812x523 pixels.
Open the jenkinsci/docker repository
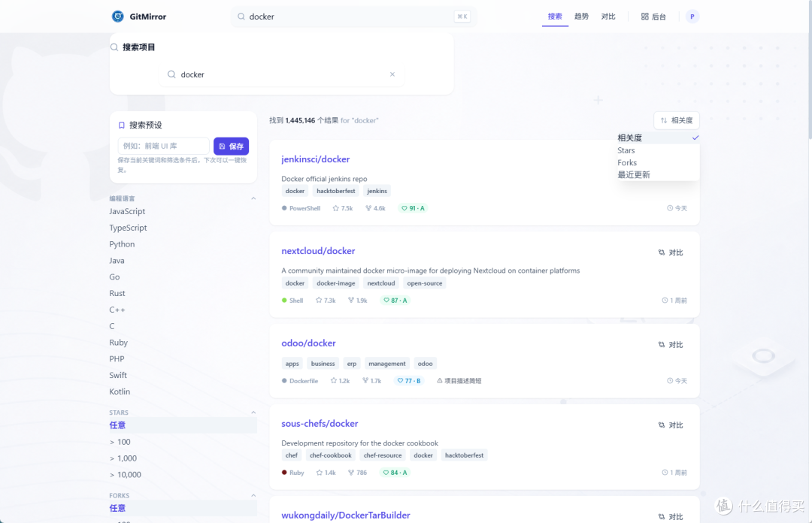click(x=315, y=159)
